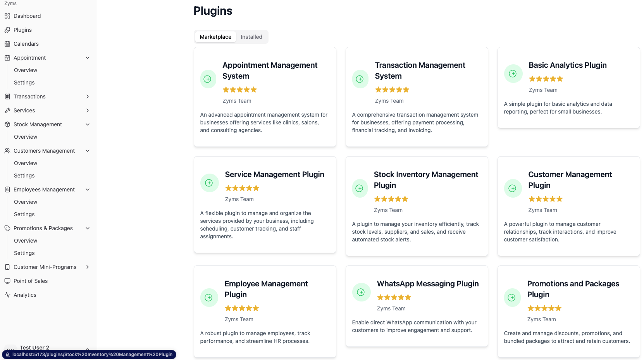Click the star rating on WhatsApp Messaging Plugin
The width and height of the screenshot is (644, 360).
[x=394, y=297]
